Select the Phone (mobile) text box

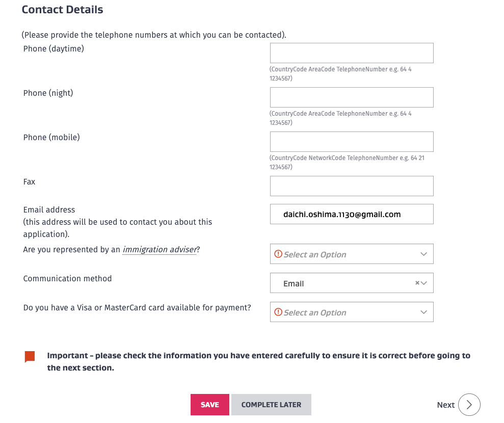click(352, 142)
